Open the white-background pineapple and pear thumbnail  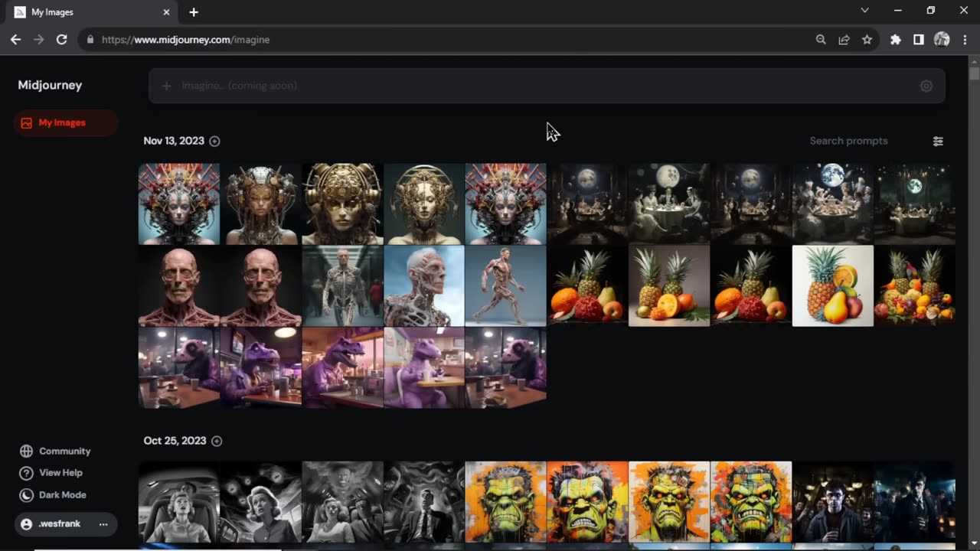[x=832, y=285]
